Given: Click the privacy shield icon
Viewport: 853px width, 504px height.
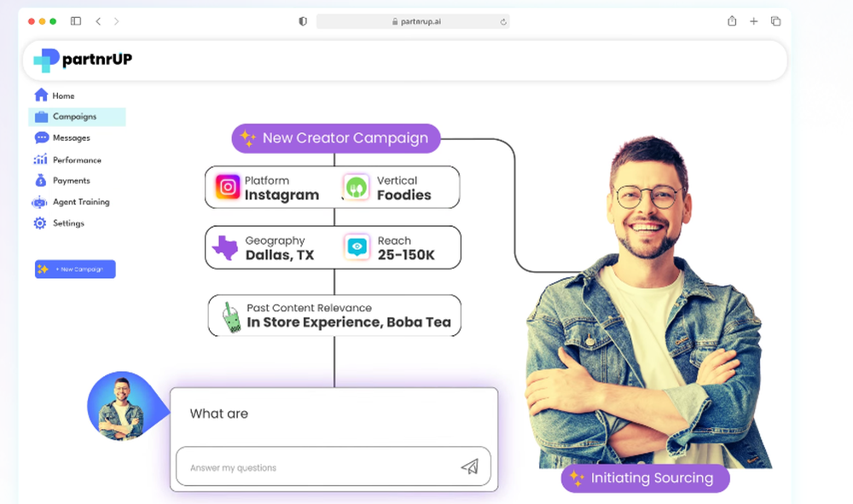Looking at the screenshot, I should click(303, 21).
